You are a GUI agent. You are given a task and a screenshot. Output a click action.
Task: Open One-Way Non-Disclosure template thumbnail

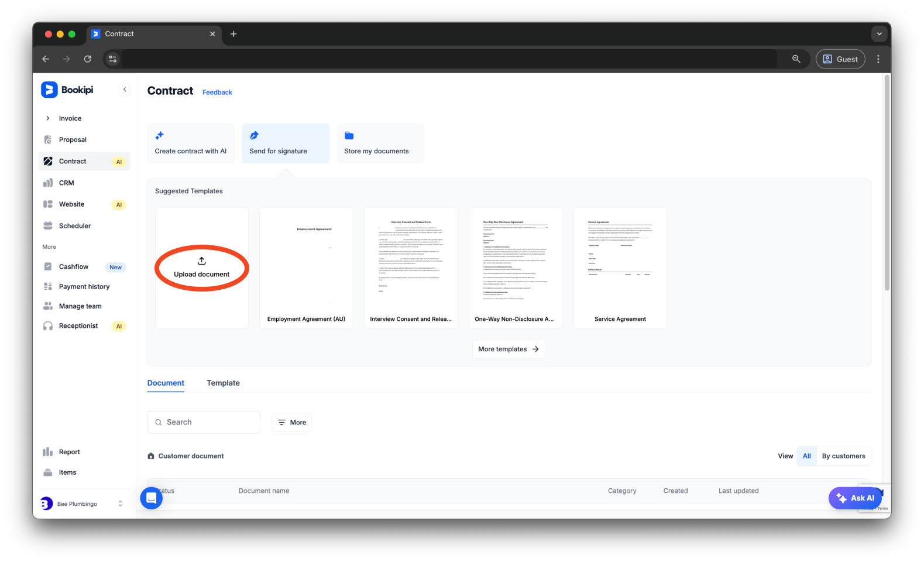[516, 268]
